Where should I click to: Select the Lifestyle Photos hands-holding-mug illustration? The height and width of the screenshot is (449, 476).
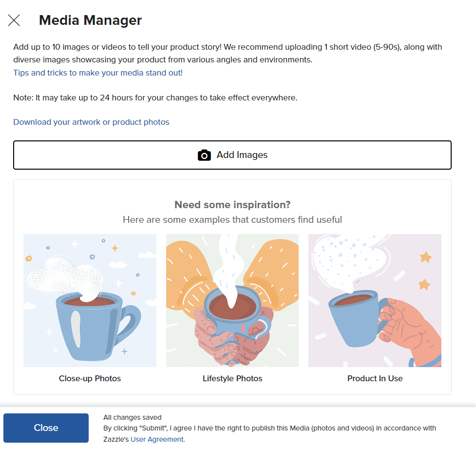(232, 300)
